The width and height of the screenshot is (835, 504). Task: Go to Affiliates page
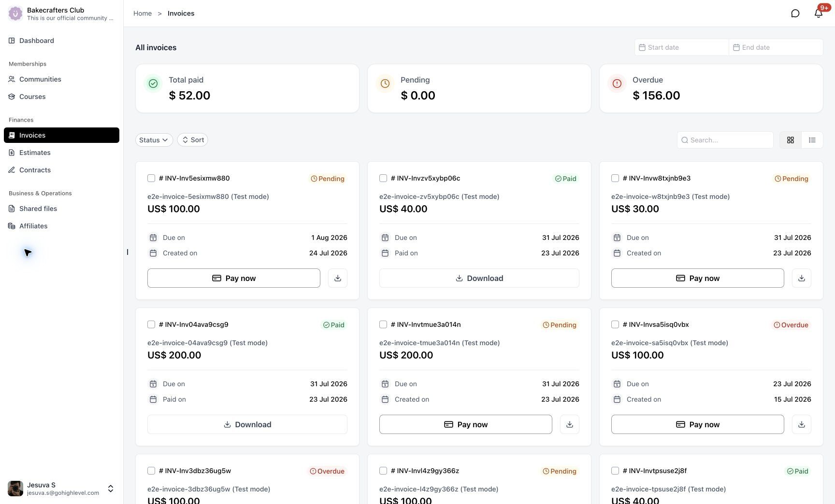tap(61, 226)
